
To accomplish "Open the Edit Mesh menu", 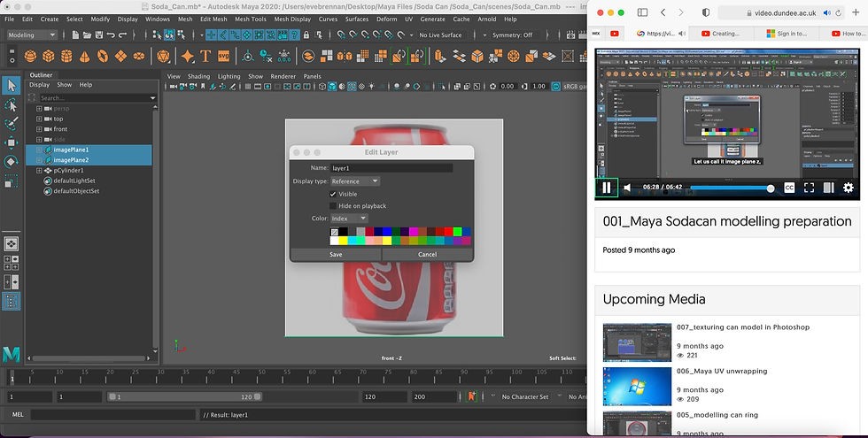I will 213,19.
